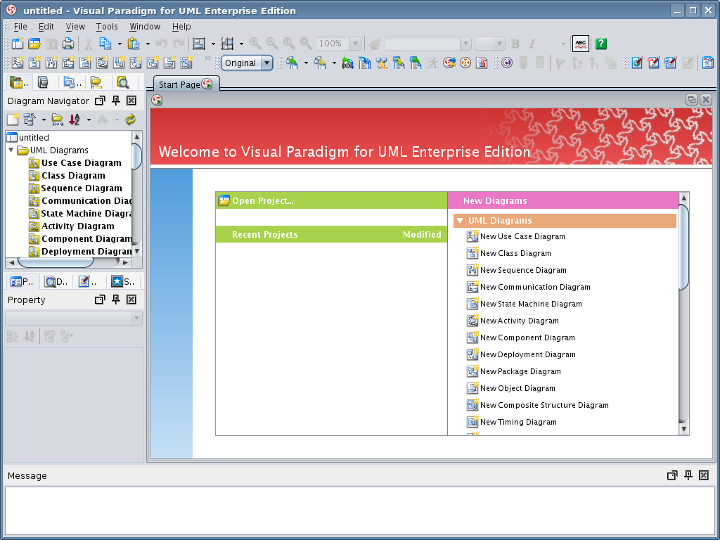Click the Paste clipboard toolbar icon

click(133, 44)
